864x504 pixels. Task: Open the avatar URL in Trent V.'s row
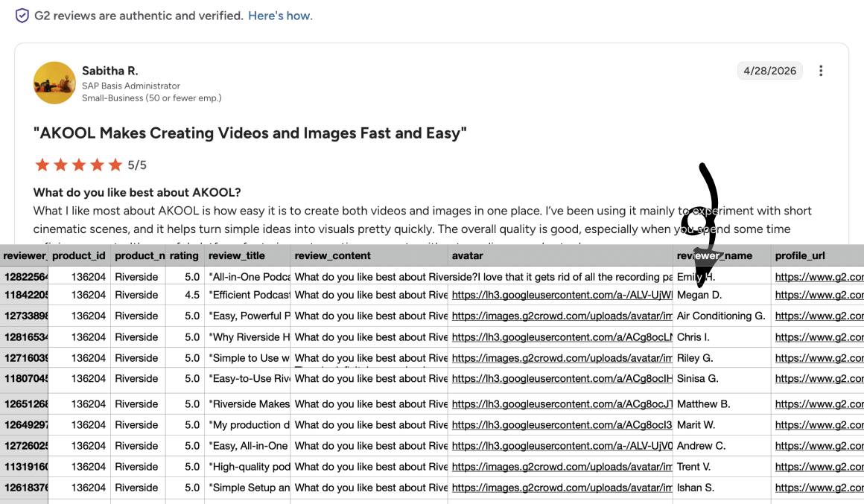pos(562,467)
